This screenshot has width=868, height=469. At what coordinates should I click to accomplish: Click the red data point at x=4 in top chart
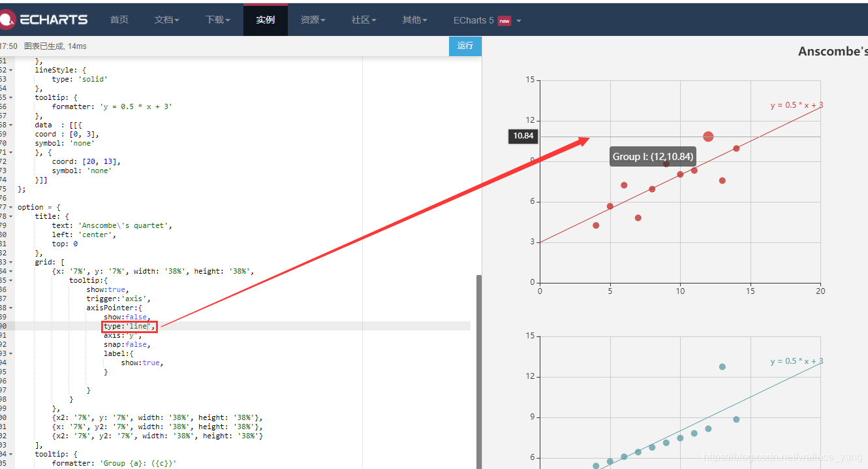596,225
